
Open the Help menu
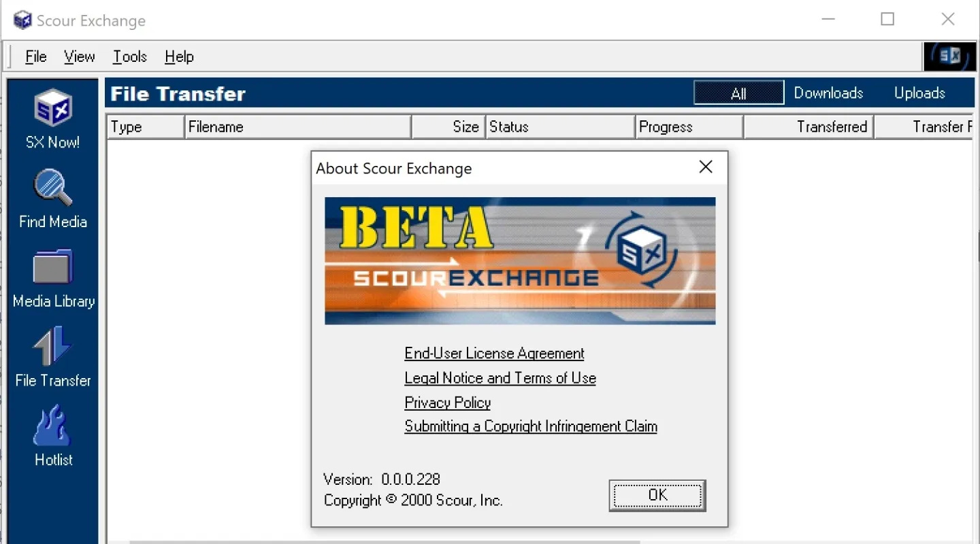coord(179,56)
